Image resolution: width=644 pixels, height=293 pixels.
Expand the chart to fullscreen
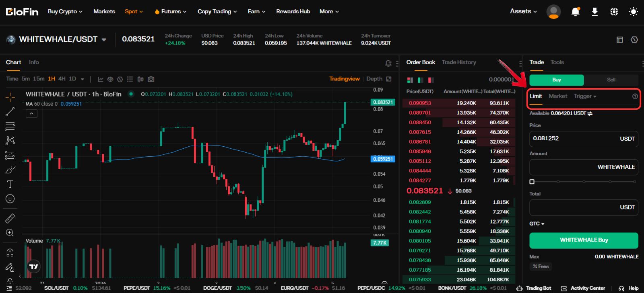(389, 79)
